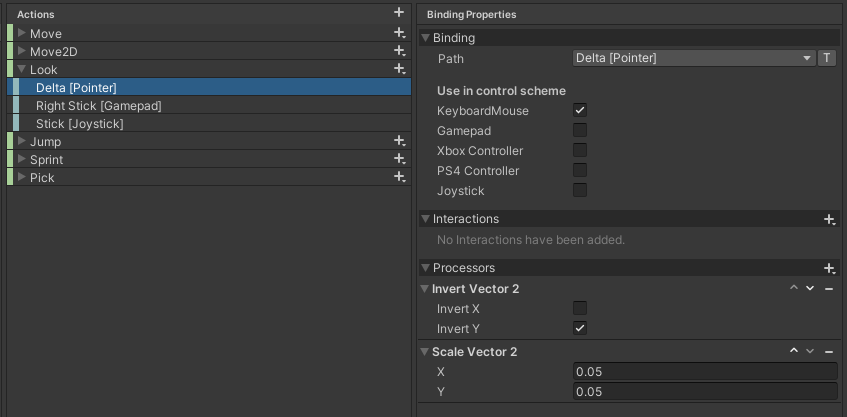Enable the Gamepad control scheme checkbox
Image resolution: width=847 pixels, height=417 pixels.
(x=580, y=130)
